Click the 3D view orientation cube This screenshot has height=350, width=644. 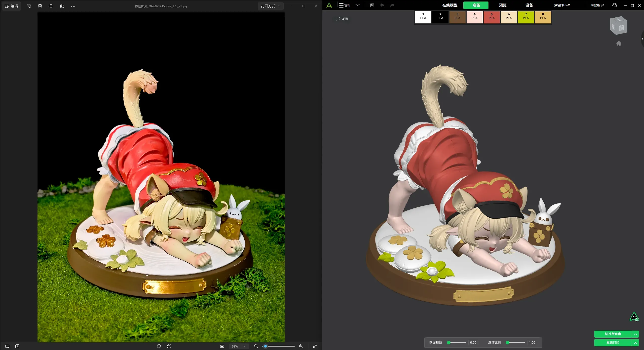click(619, 25)
